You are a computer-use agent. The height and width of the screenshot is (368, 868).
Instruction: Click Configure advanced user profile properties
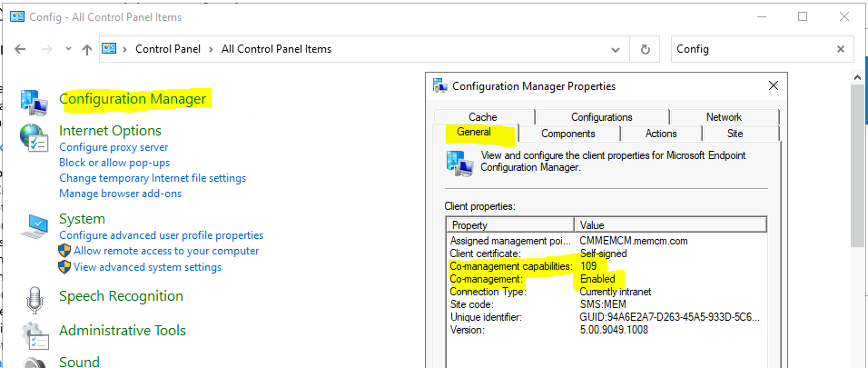[x=161, y=235]
